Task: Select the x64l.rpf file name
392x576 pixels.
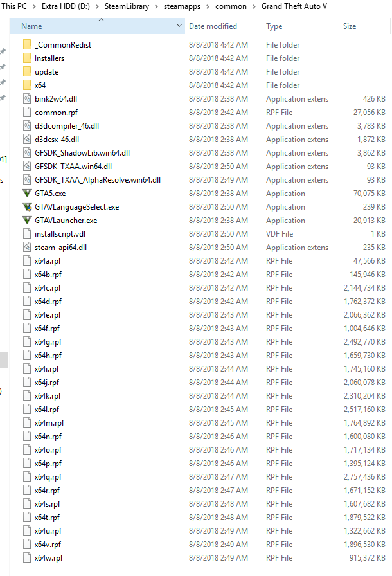Action: click(x=47, y=410)
